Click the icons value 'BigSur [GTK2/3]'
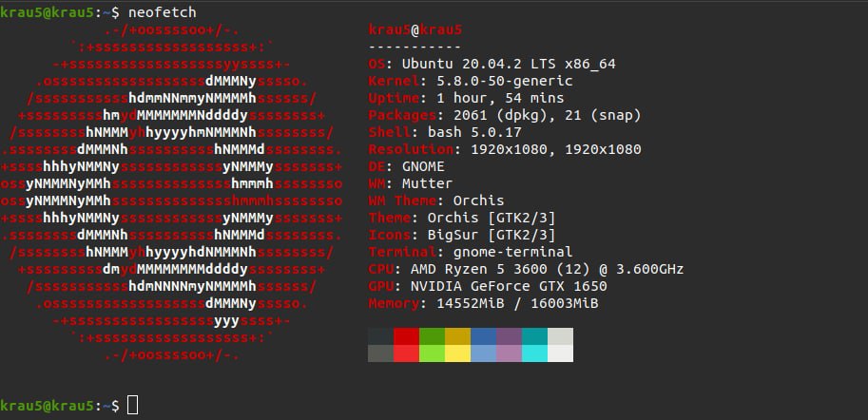 (x=492, y=235)
